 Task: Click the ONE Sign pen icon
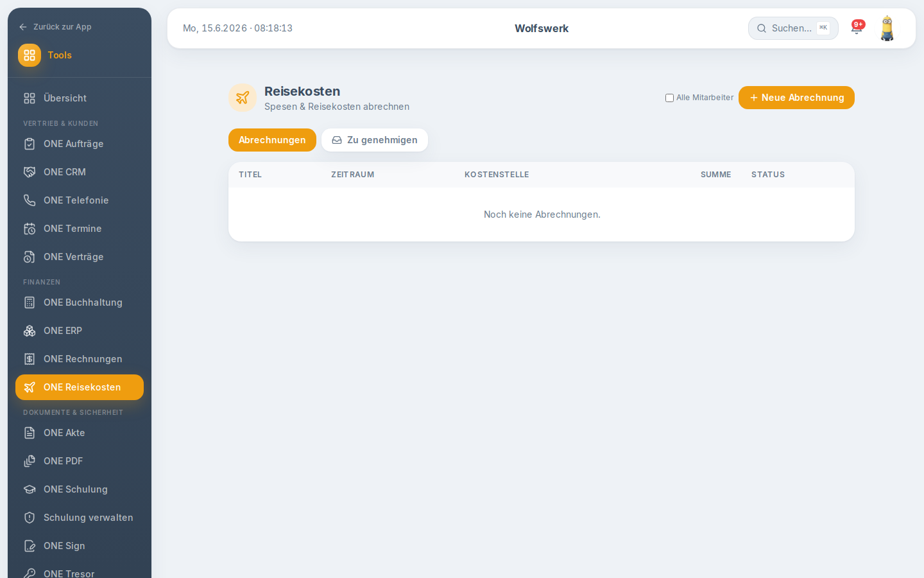pyautogui.click(x=30, y=546)
